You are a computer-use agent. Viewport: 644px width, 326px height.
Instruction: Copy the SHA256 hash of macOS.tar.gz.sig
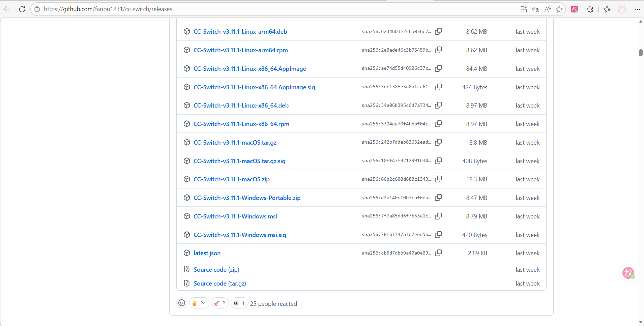pos(438,161)
